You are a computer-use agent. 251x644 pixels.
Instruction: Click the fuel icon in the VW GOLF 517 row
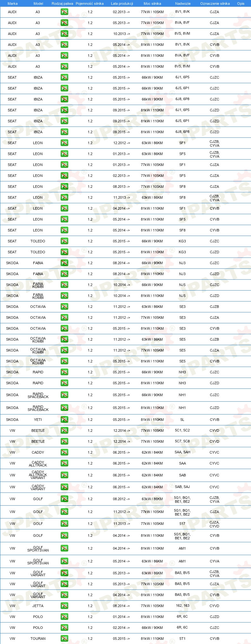tap(65, 523)
